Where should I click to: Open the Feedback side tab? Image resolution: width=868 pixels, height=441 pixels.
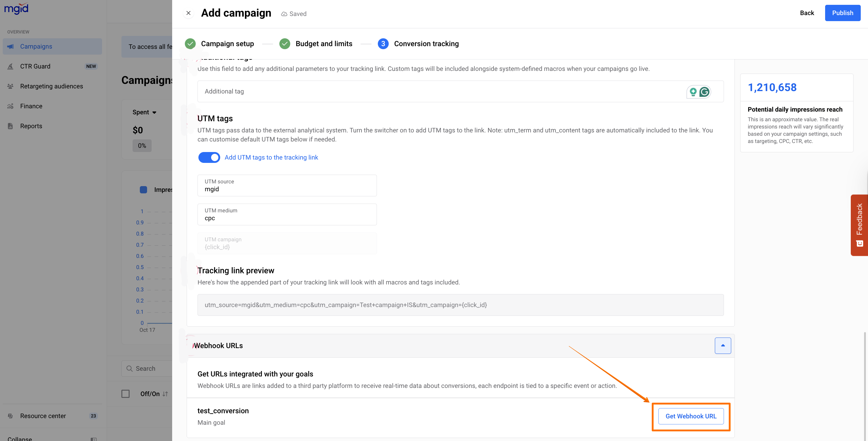coord(859,224)
